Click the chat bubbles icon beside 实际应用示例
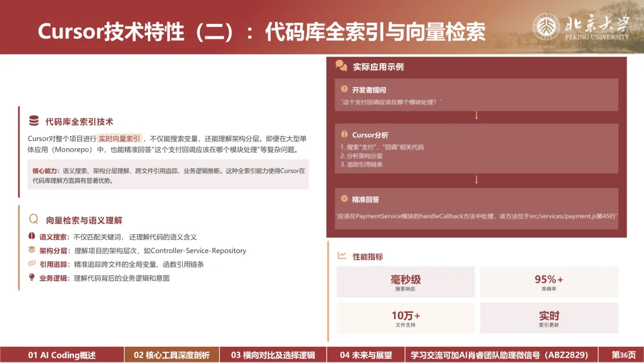The image size is (644, 363). (341, 65)
